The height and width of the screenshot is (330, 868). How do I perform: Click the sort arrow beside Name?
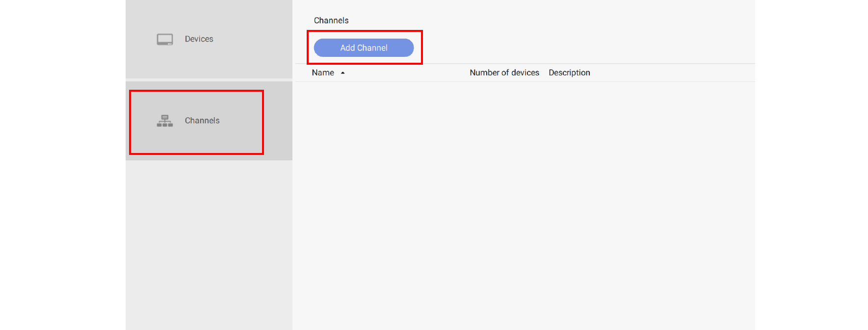(342, 73)
